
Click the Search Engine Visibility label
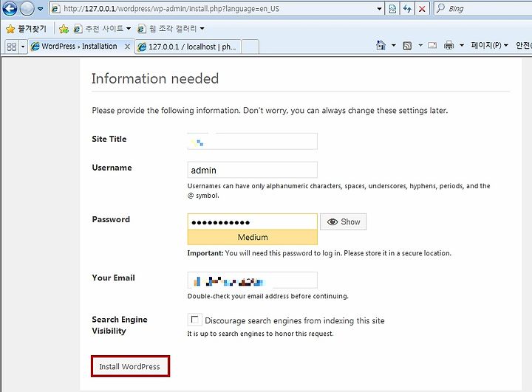click(120, 325)
